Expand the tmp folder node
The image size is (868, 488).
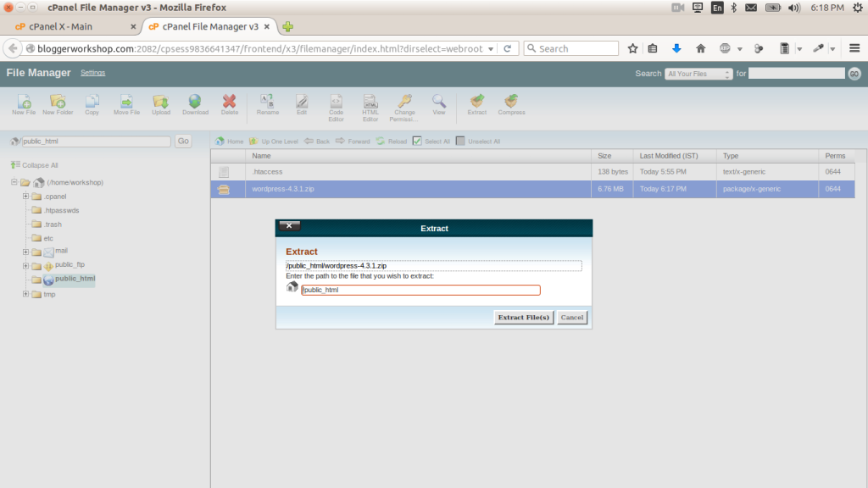25,294
